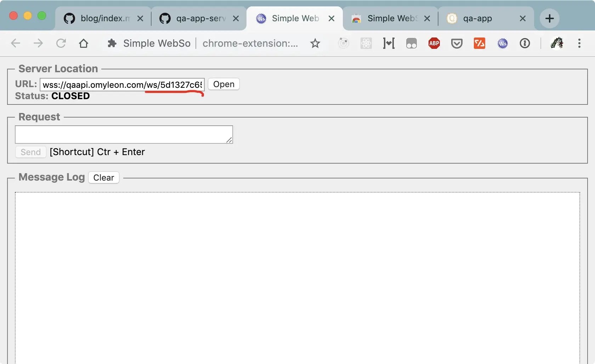Navigate back using the back arrow
The image size is (595, 364).
pos(15,43)
